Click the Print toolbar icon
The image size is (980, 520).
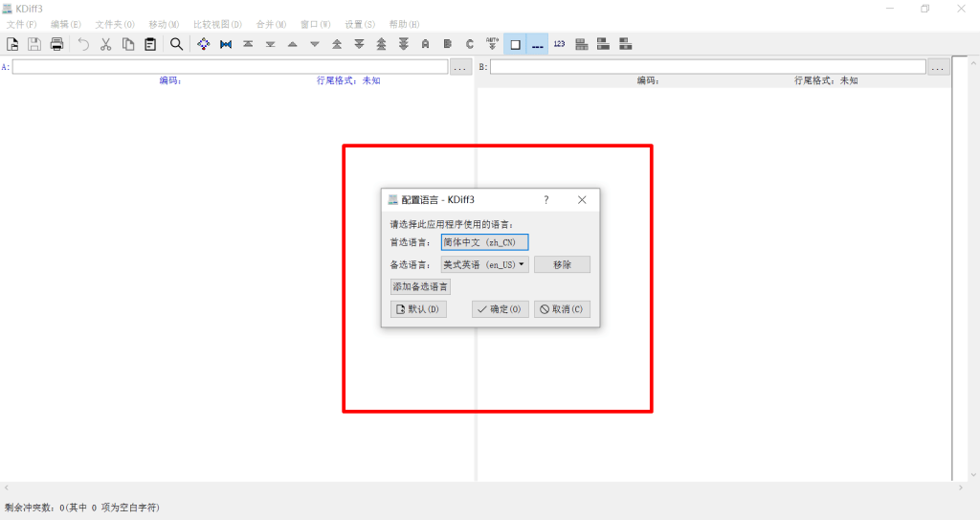(x=56, y=44)
